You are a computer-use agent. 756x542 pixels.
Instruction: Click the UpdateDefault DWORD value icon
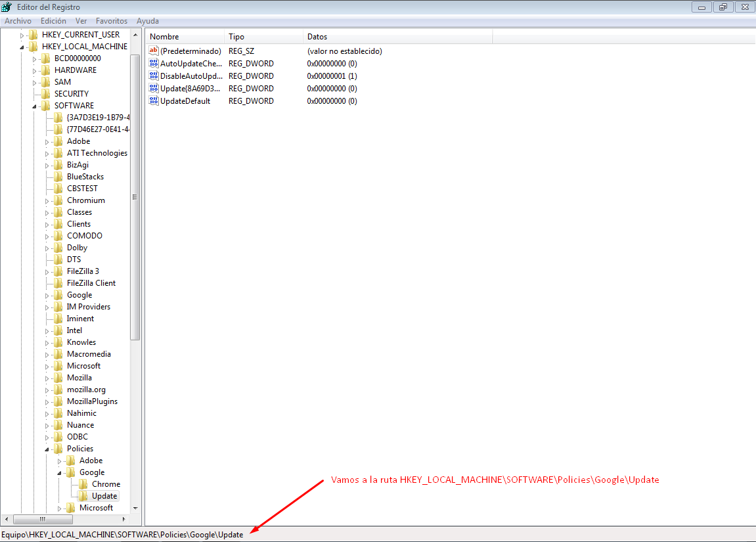153,101
